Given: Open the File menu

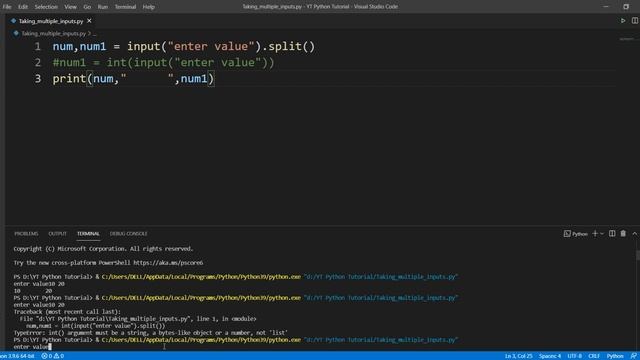Looking at the screenshot, I should pos(7,7).
